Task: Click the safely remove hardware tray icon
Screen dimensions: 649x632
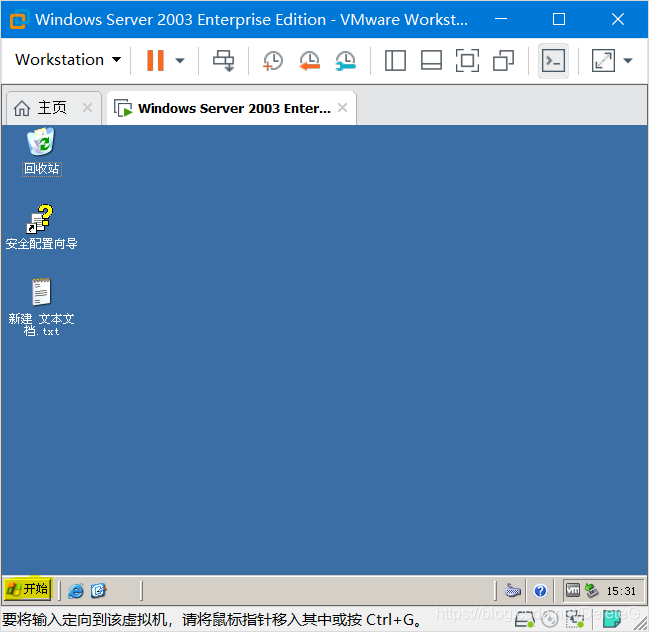Action: coord(591,590)
